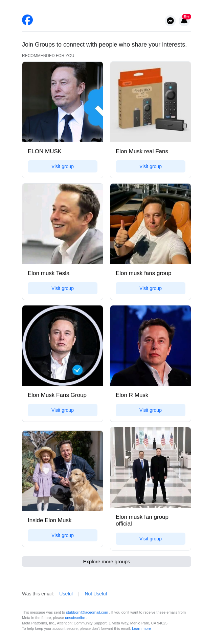Click the stubborn@lacedmail.com email address
This screenshot has width=203, height=644.
coord(87,612)
